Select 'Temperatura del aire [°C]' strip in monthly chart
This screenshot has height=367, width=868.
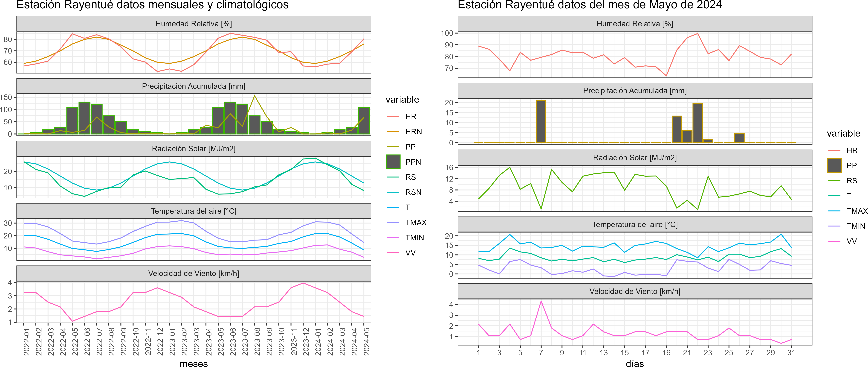pyautogui.click(x=194, y=211)
